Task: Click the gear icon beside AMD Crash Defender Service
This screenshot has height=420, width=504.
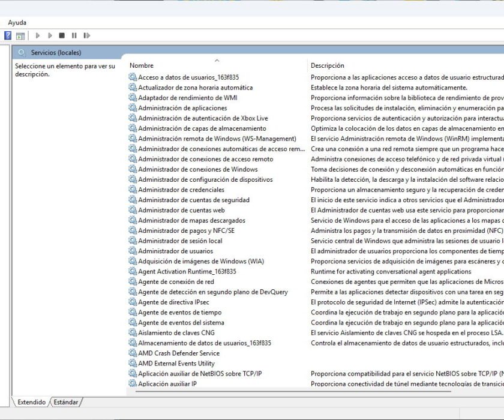Action: tap(134, 353)
